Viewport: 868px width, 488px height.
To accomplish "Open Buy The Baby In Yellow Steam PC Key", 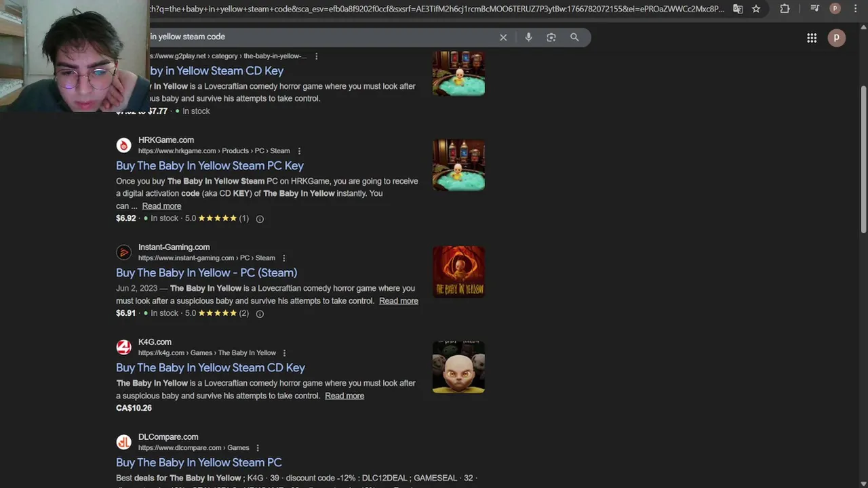I will tap(210, 165).
